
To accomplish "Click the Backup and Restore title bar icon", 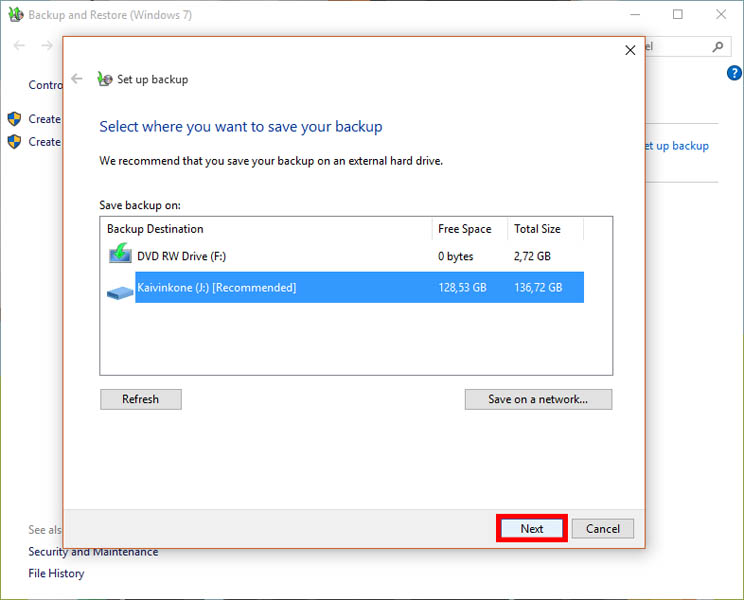I will click(15, 15).
